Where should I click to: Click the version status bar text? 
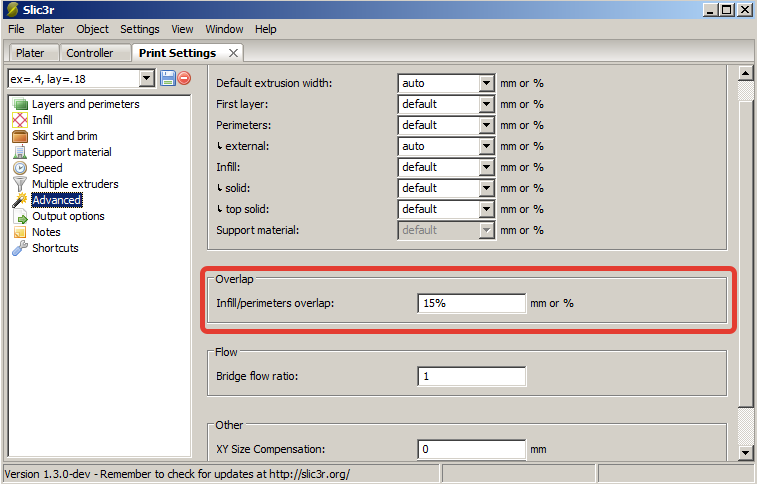point(177,474)
